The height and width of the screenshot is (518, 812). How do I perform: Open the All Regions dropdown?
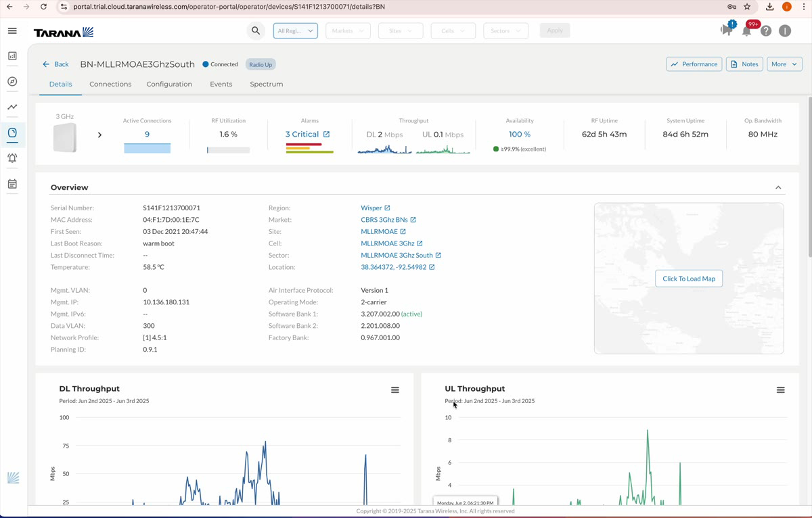[x=295, y=30]
